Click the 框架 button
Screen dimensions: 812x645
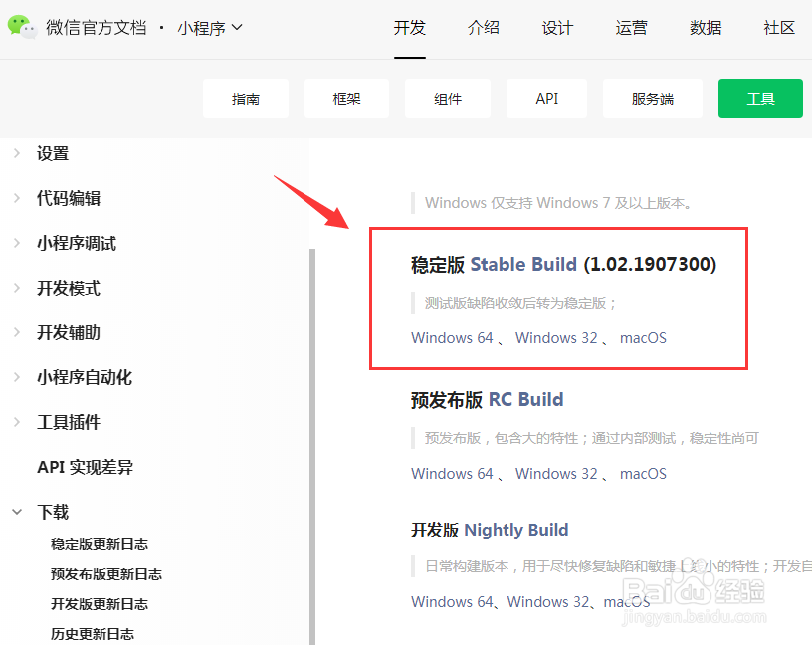tap(346, 99)
